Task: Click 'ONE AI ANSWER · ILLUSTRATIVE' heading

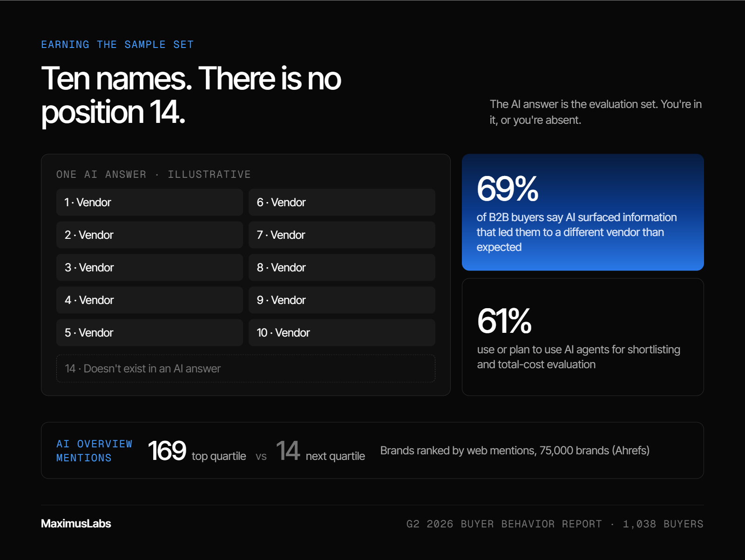Action: click(x=154, y=175)
